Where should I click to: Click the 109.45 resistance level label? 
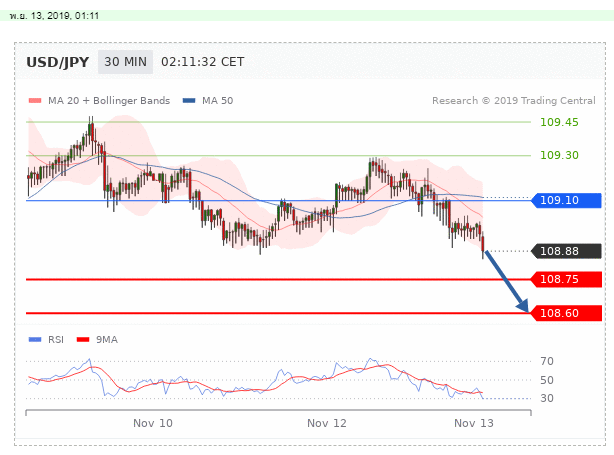coord(559,122)
